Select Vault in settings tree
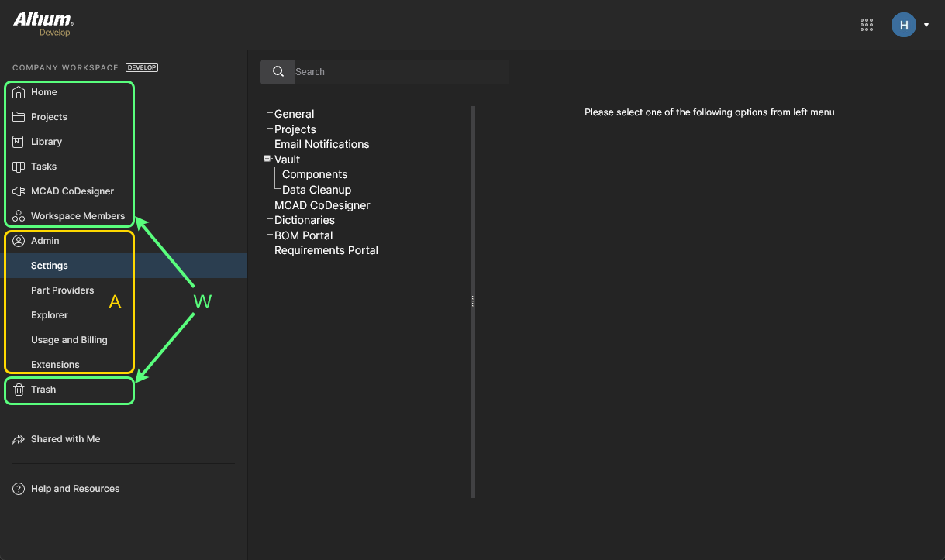945x560 pixels. pyautogui.click(x=287, y=160)
